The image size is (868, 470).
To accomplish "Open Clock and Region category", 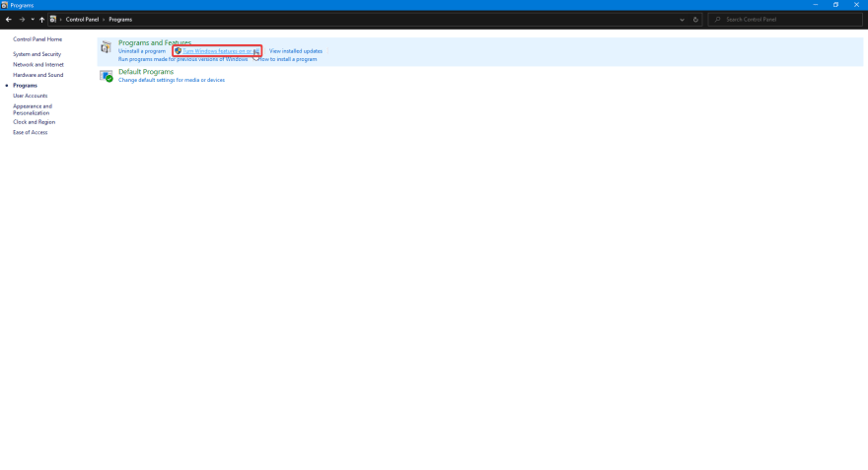I will click(34, 122).
